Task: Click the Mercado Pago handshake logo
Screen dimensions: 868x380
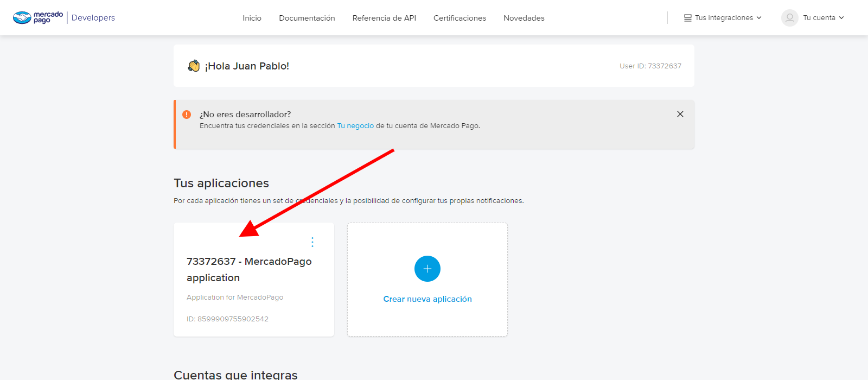Action: pos(22,18)
